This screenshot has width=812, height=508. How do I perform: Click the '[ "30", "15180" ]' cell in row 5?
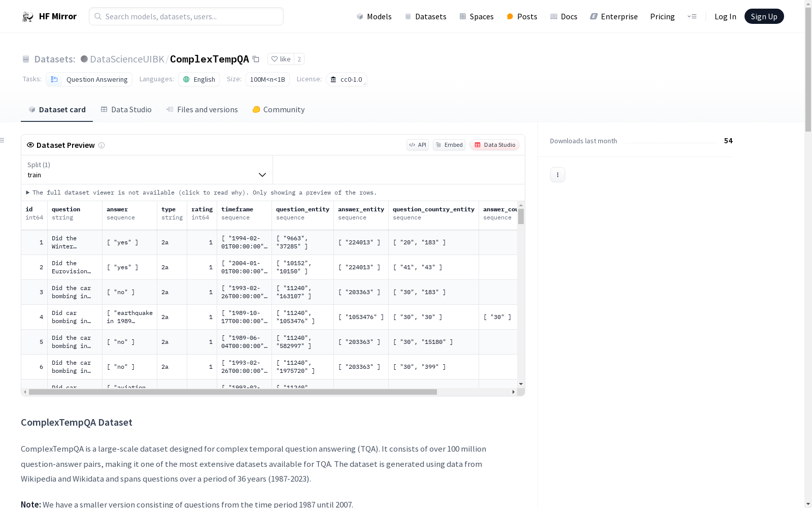click(433, 342)
